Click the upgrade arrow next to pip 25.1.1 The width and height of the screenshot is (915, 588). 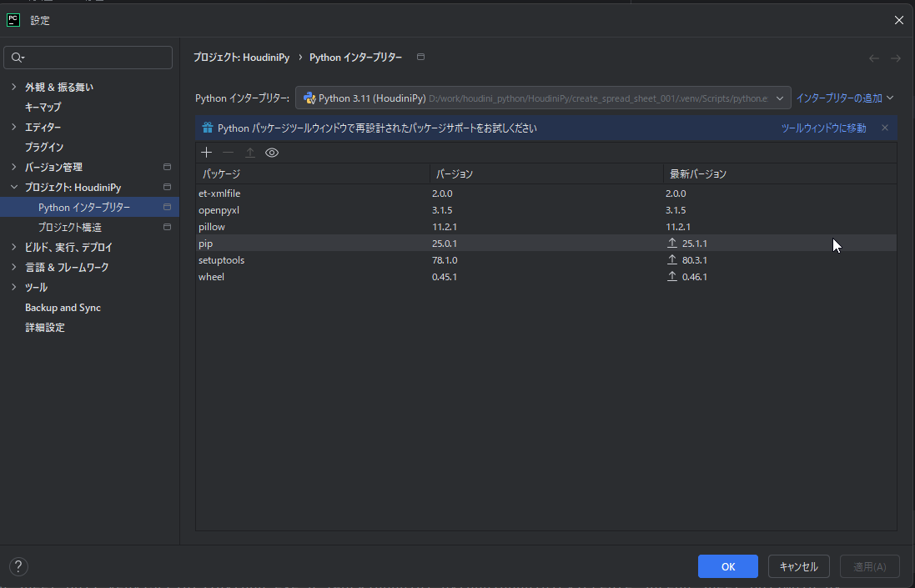click(672, 244)
